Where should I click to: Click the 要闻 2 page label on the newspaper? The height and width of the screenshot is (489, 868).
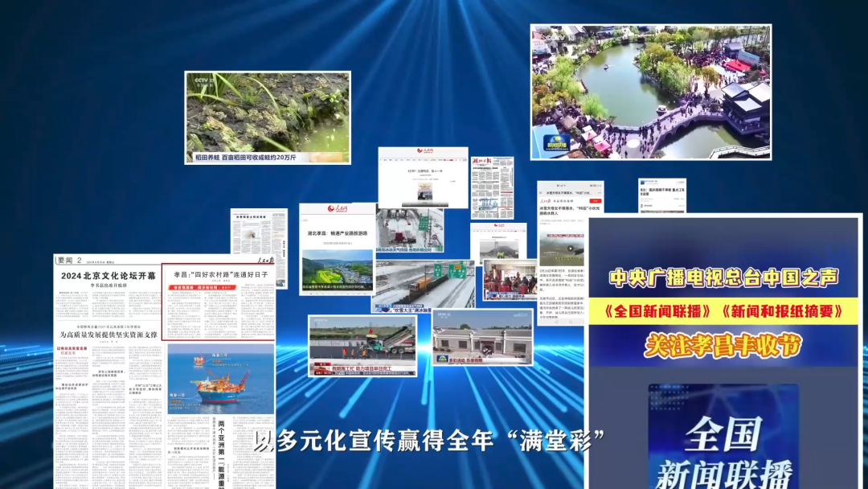(x=70, y=261)
